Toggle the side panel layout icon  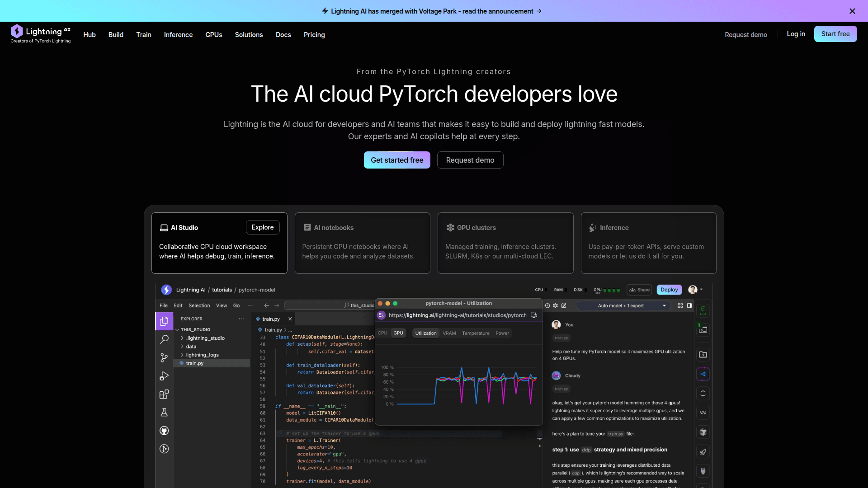point(689,305)
